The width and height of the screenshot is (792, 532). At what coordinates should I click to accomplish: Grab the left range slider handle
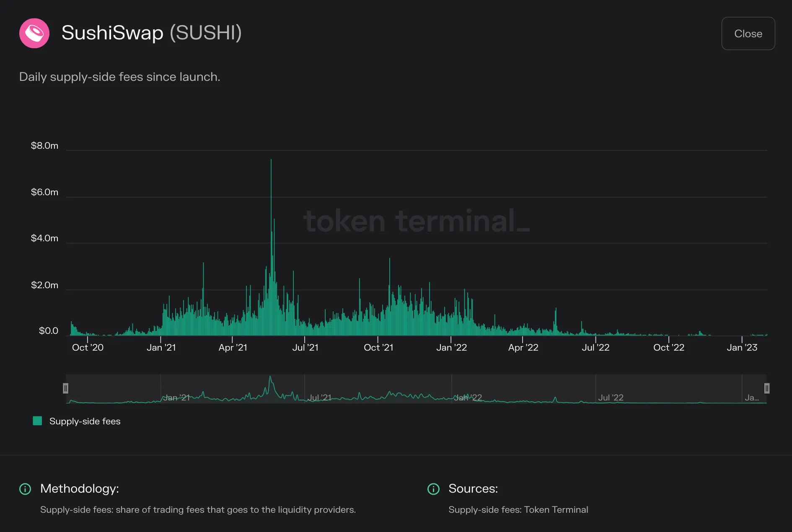[x=65, y=388]
